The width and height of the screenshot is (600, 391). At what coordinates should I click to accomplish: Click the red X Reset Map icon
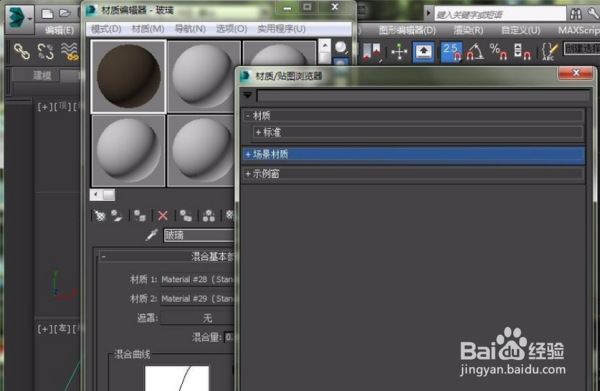point(163,216)
